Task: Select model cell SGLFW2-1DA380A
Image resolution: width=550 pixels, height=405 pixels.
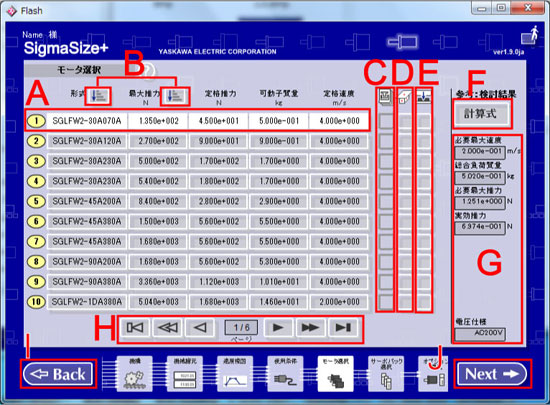Action: coord(87,302)
